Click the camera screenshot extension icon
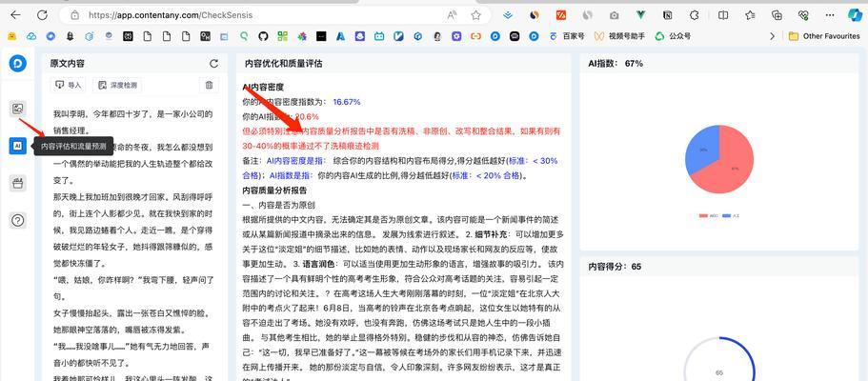 coord(614,15)
